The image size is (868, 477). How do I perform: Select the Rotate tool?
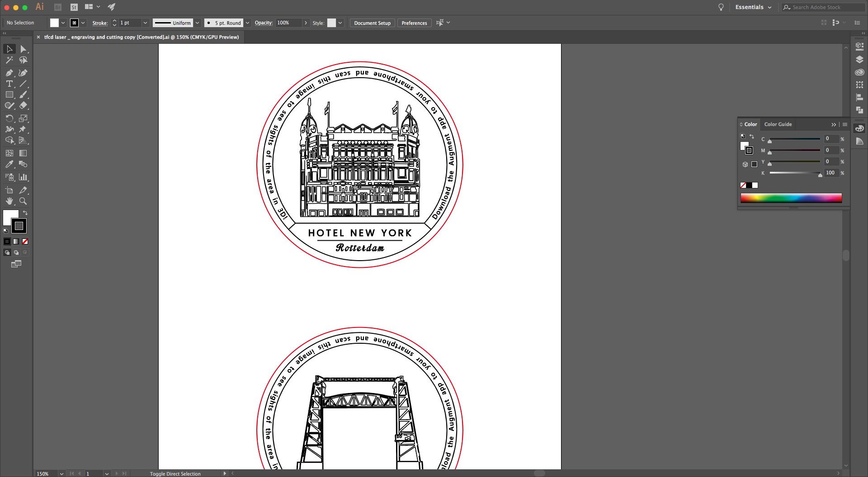[x=9, y=118]
